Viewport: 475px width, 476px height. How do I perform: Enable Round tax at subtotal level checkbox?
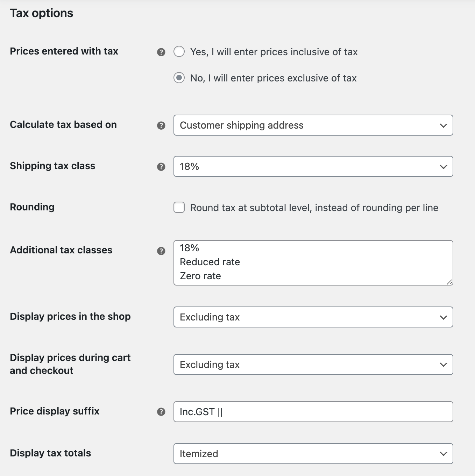pos(179,207)
